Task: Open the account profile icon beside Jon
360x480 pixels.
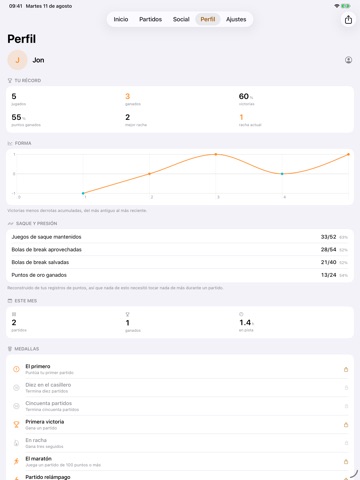Action: click(348, 60)
